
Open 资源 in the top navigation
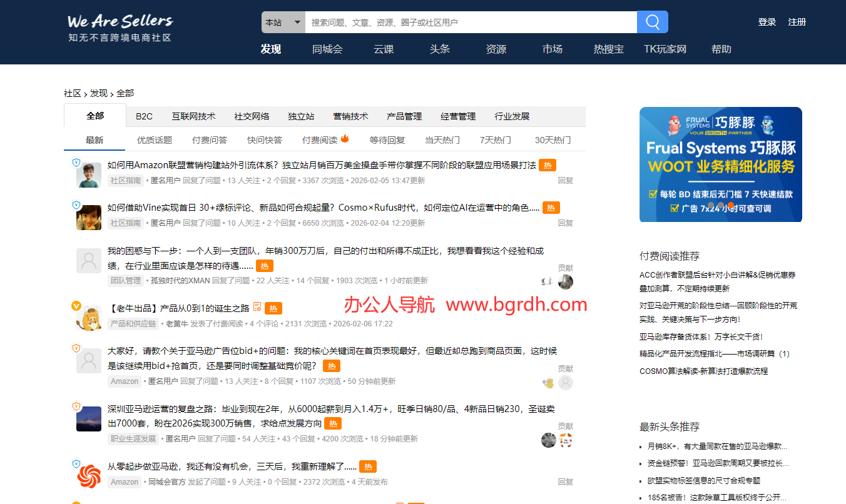point(496,49)
